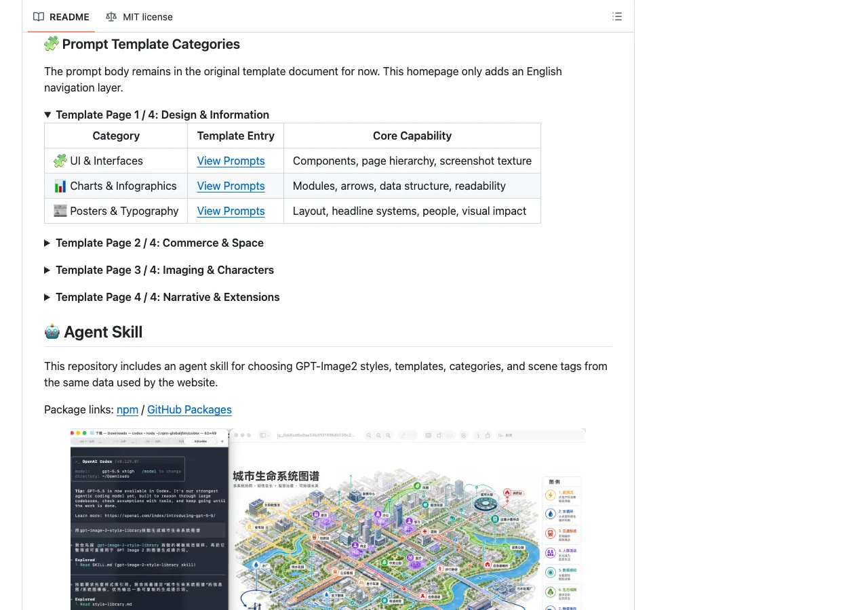Click the MIT license scale icon
This screenshot has width=868, height=610.
click(x=111, y=17)
